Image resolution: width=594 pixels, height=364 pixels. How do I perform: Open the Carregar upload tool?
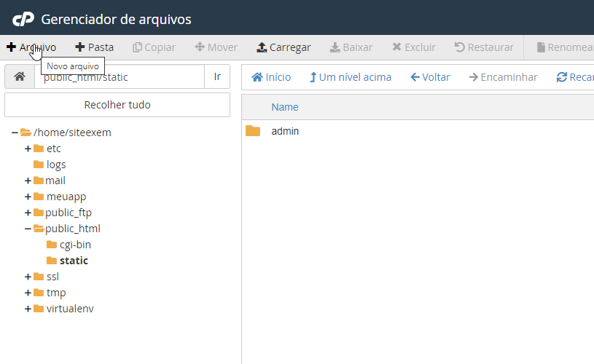point(284,47)
